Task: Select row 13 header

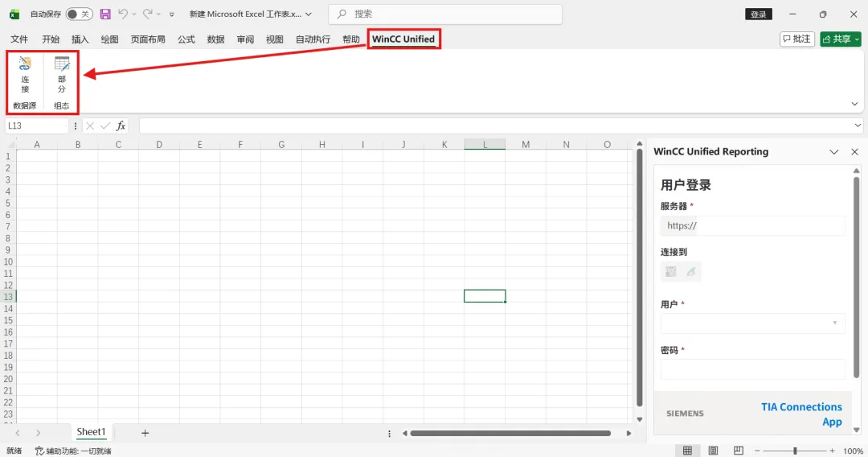Action: pos(8,296)
